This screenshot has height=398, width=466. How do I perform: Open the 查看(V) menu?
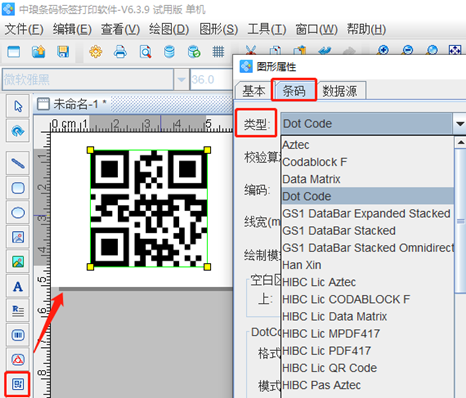(x=120, y=29)
